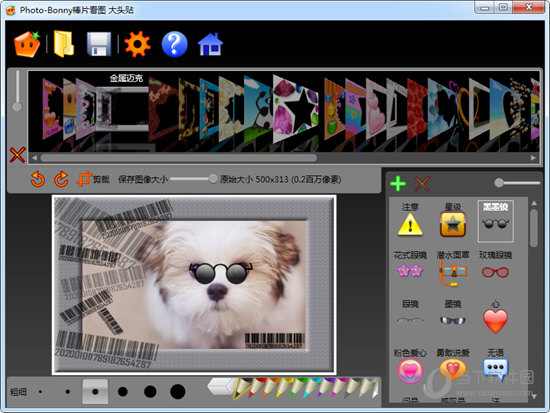
Task: Select the 星级 star sticker
Action: click(x=453, y=220)
